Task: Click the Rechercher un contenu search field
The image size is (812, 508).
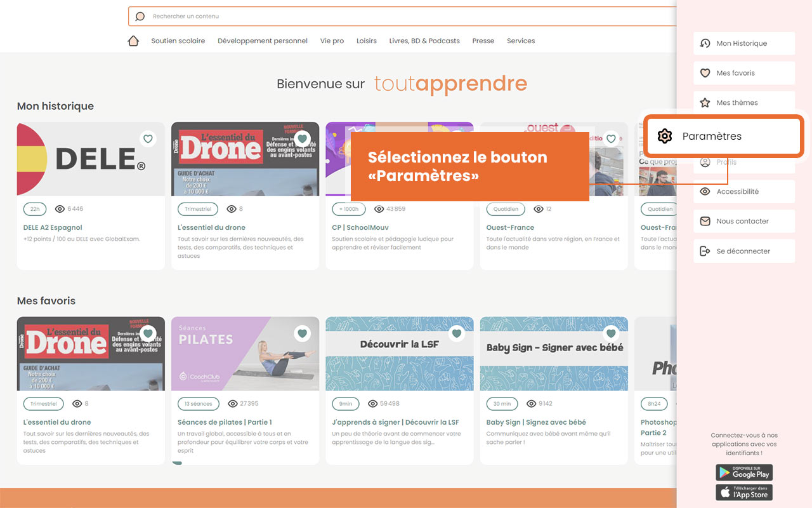Action: point(406,17)
